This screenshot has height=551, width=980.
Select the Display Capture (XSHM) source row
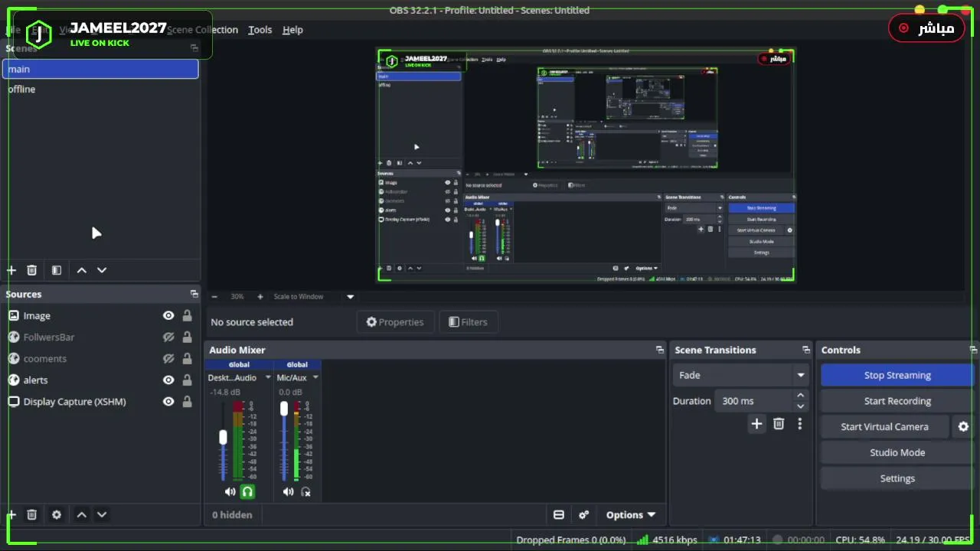click(x=100, y=401)
